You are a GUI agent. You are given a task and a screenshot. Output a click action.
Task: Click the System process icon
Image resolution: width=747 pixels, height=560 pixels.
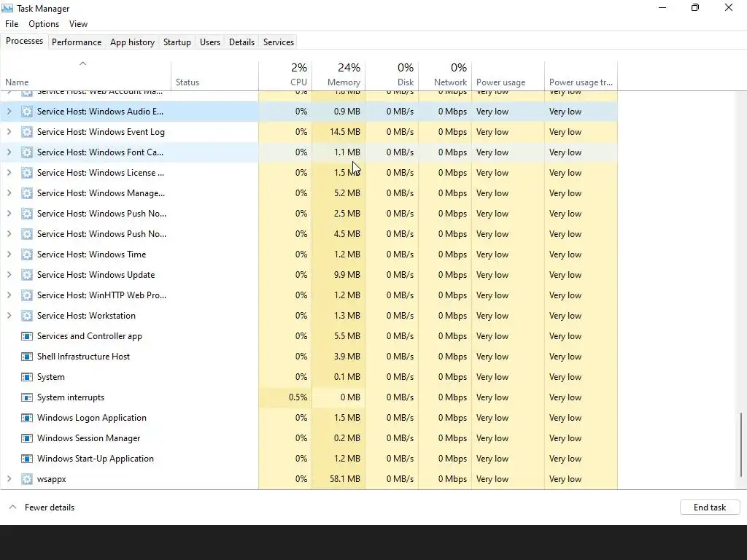tap(27, 377)
